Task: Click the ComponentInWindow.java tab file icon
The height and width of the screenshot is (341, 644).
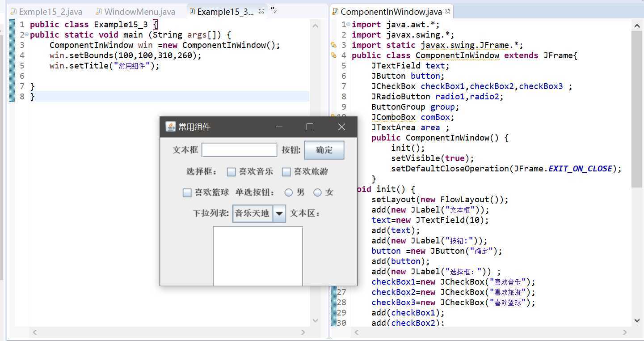Action: tap(336, 12)
